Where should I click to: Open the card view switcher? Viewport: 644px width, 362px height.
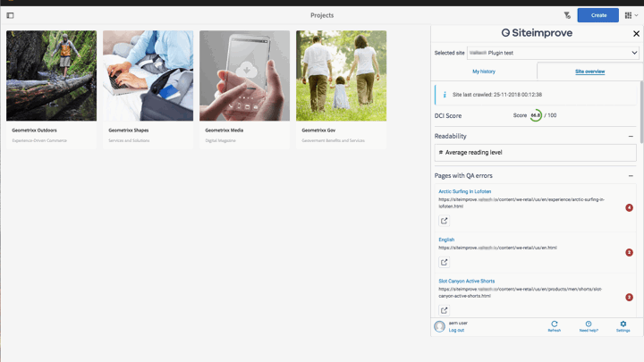tap(631, 15)
